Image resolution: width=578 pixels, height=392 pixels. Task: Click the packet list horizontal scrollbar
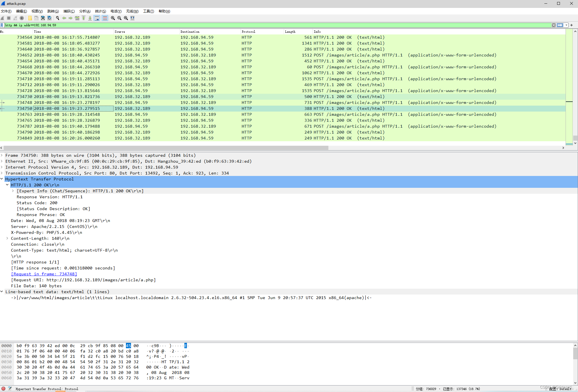pos(166,148)
